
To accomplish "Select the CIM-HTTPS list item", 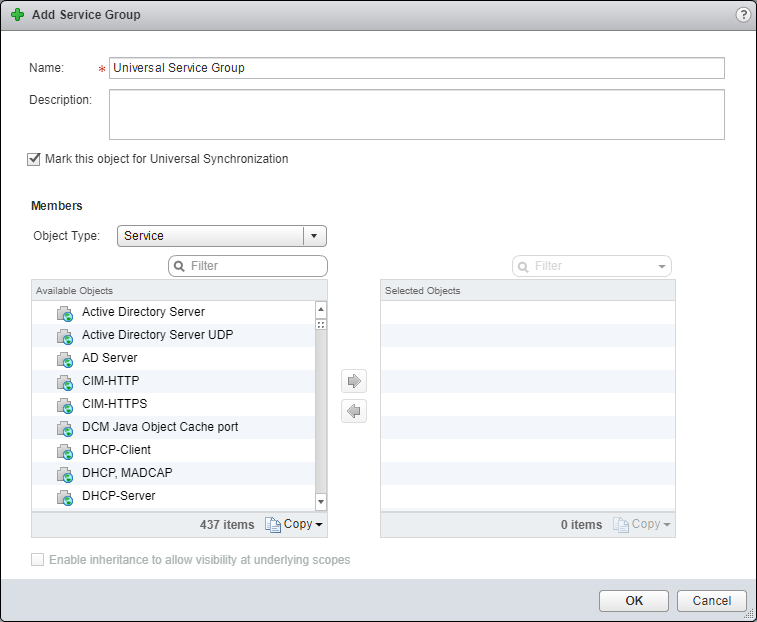I will coord(114,404).
